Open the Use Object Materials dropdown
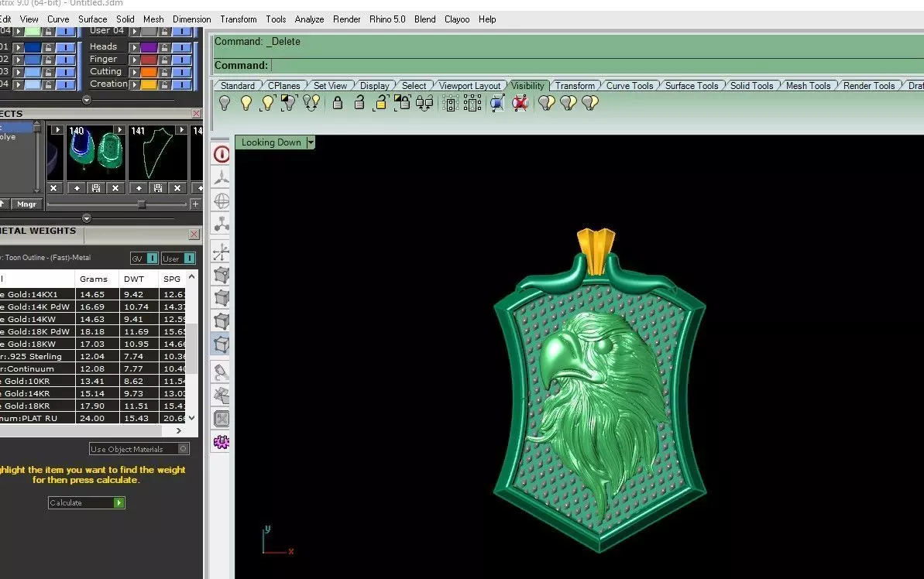 [139, 449]
